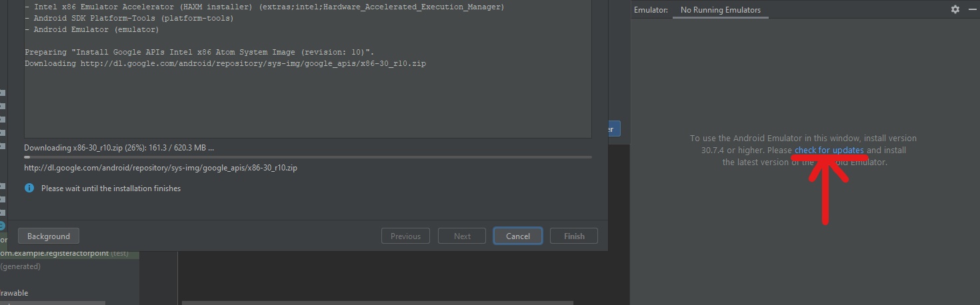Click the Preparing Install Google APIs log line

point(199,52)
